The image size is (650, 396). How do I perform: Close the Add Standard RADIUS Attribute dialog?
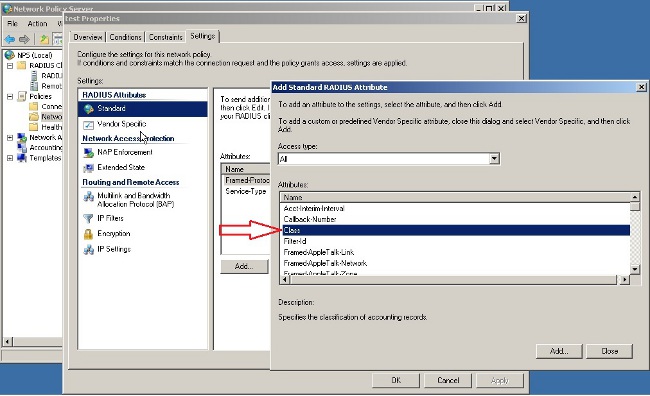[x=641, y=87]
